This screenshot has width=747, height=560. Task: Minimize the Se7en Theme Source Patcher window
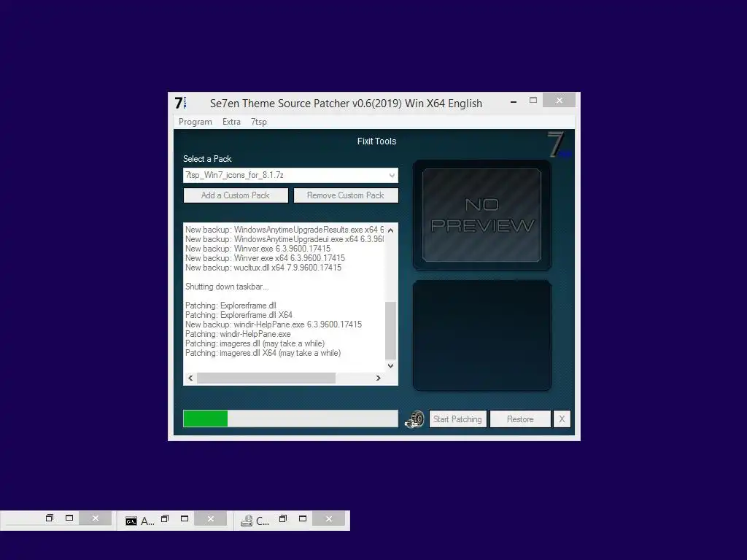pyautogui.click(x=513, y=101)
